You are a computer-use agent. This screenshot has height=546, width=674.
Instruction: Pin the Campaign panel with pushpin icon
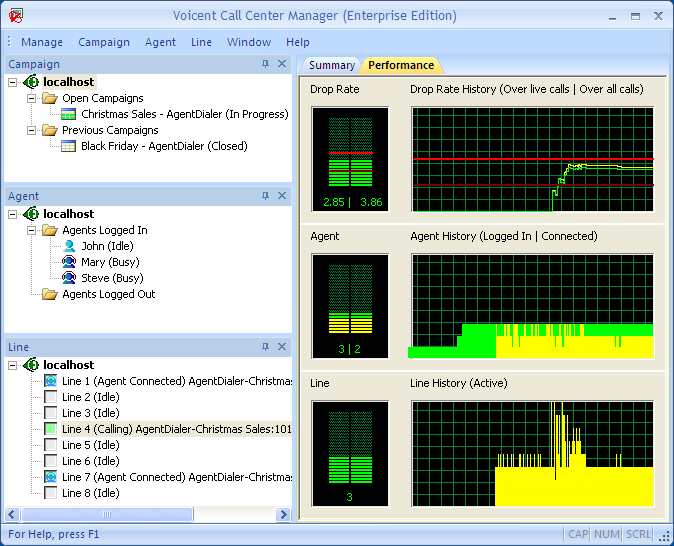point(266,64)
